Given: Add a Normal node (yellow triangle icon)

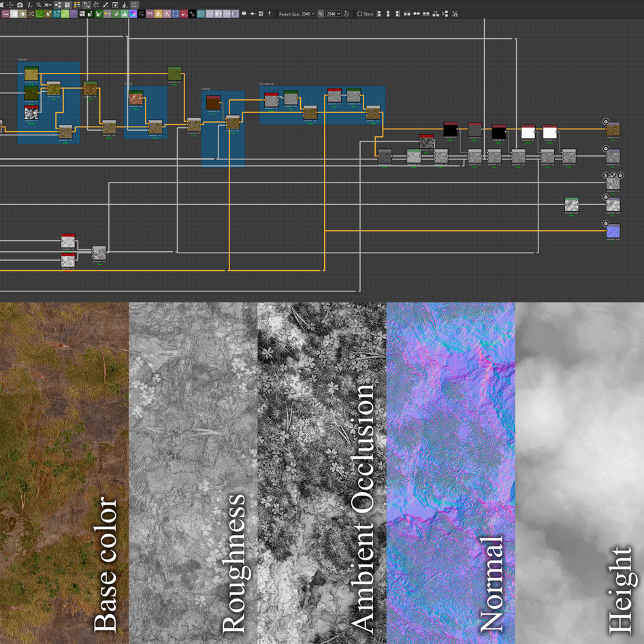Looking at the screenshot, I should (x=158, y=14).
